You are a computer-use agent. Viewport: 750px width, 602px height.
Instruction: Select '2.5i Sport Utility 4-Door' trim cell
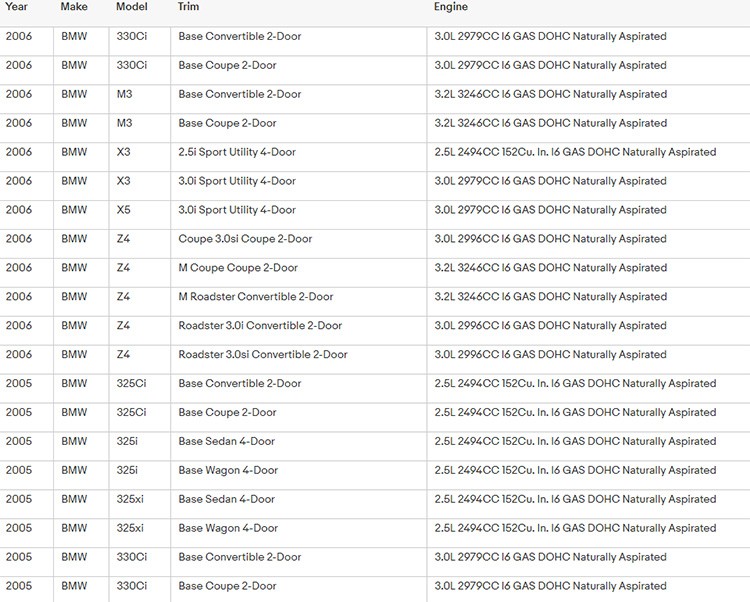click(x=237, y=152)
